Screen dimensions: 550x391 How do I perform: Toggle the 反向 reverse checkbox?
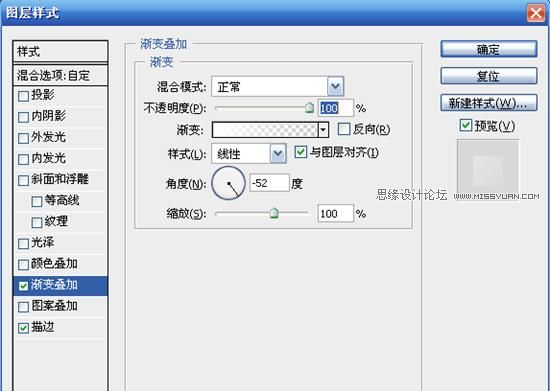[x=344, y=129]
